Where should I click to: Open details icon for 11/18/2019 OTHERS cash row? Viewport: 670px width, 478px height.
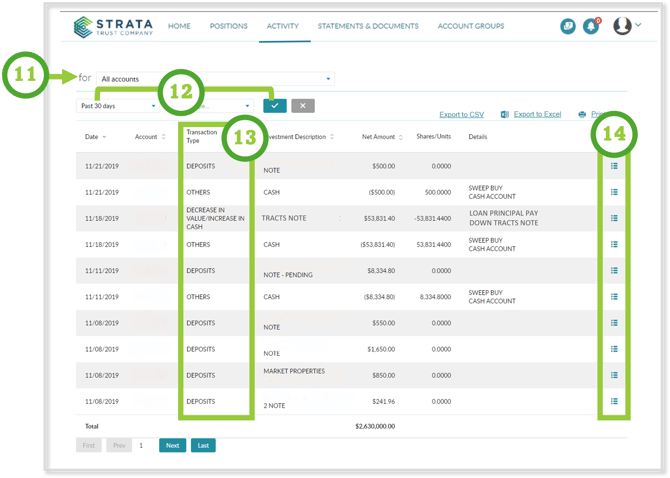(614, 244)
